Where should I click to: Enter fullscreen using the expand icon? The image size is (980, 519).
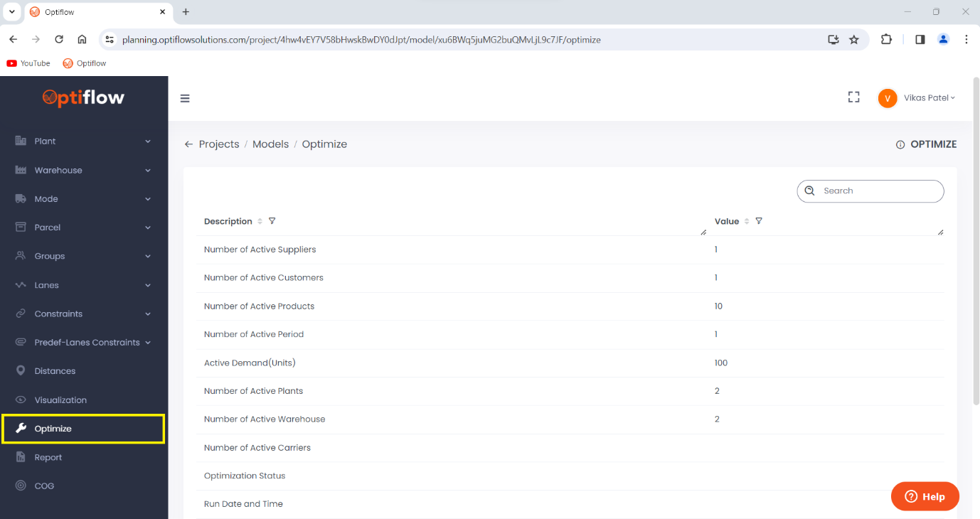[853, 97]
